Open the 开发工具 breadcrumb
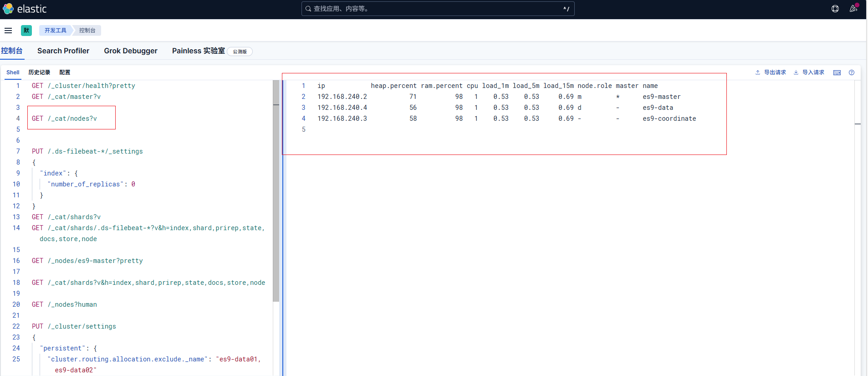Viewport: 868px width, 376px height. click(56, 31)
